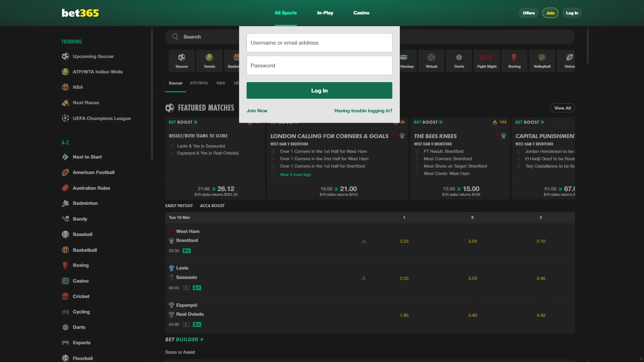Switch to the In-Play tab
This screenshot has height=362, width=644.
tap(325, 13)
